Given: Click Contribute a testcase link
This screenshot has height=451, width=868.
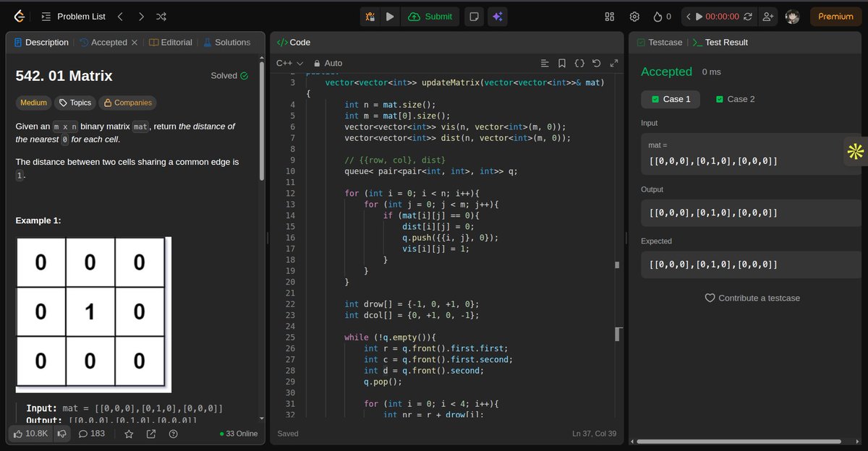Looking at the screenshot, I should coord(752,298).
